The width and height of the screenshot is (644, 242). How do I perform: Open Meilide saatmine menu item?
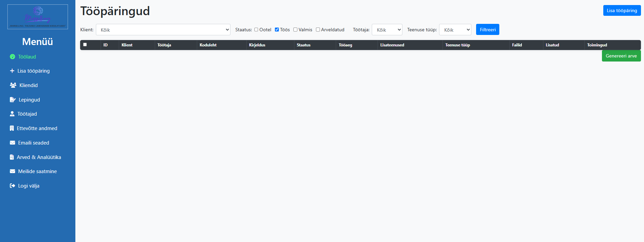[x=37, y=171]
